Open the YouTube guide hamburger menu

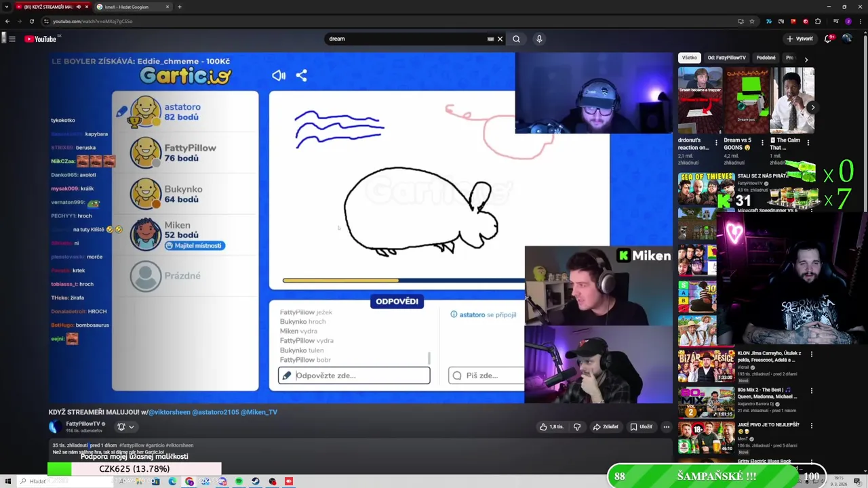coord(12,39)
